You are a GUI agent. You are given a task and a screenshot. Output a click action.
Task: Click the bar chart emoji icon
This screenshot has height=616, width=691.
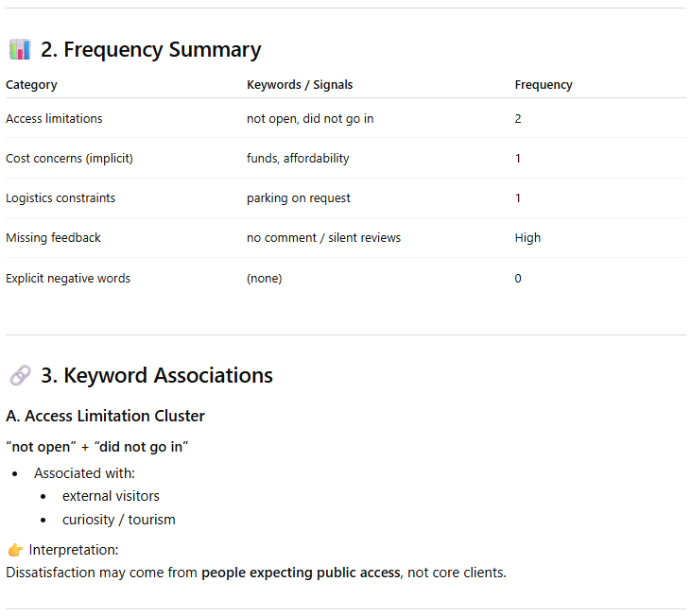[x=20, y=50]
